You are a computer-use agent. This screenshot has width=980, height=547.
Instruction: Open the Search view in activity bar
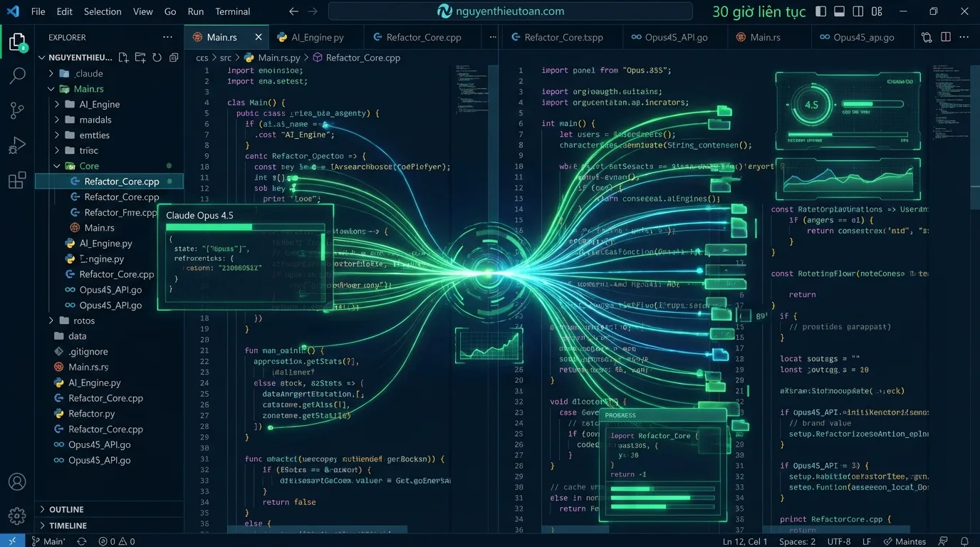[x=17, y=75]
